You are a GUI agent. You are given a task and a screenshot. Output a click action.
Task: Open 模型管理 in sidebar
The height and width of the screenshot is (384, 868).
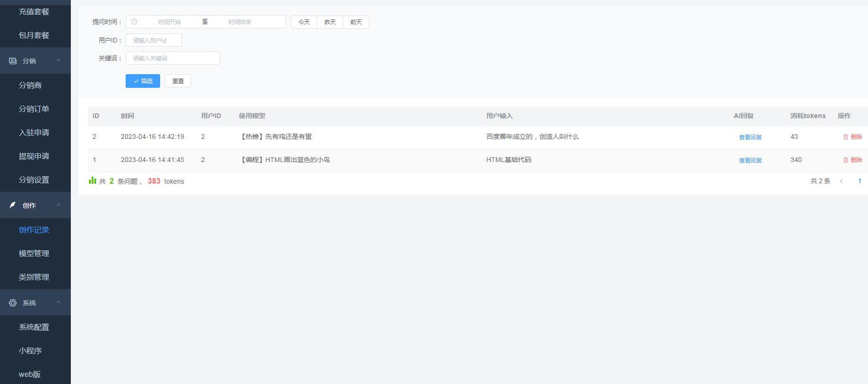[34, 253]
